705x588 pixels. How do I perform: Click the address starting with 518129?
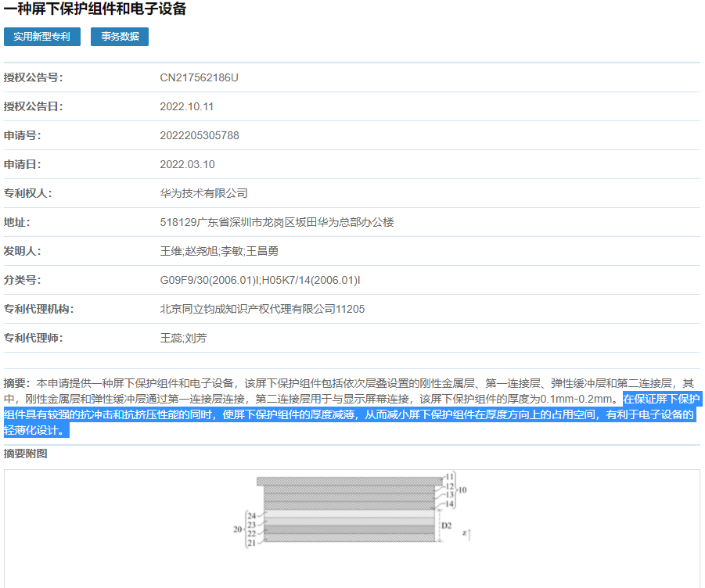click(x=276, y=222)
